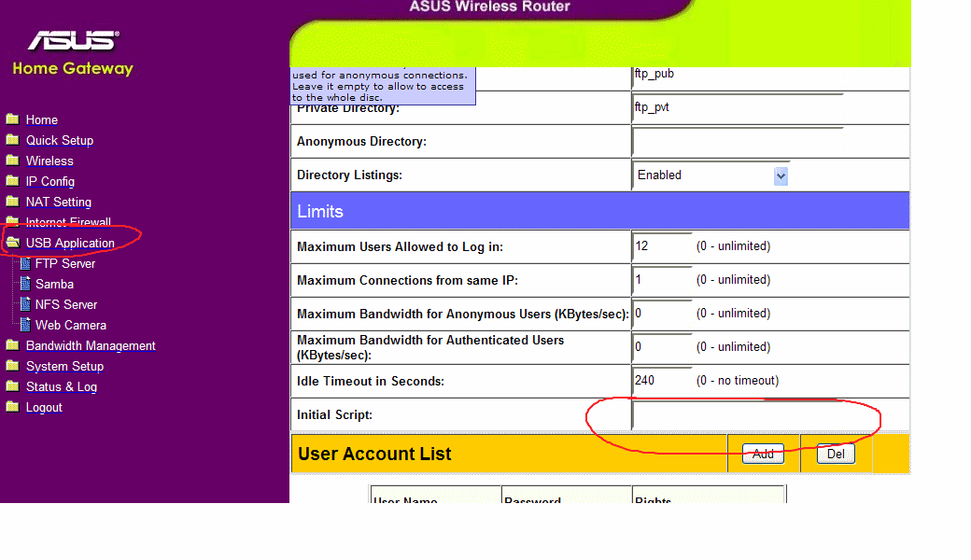Click the ASUS logo
The width and height of the screenshot is (971, 560).
coord(74,41)
